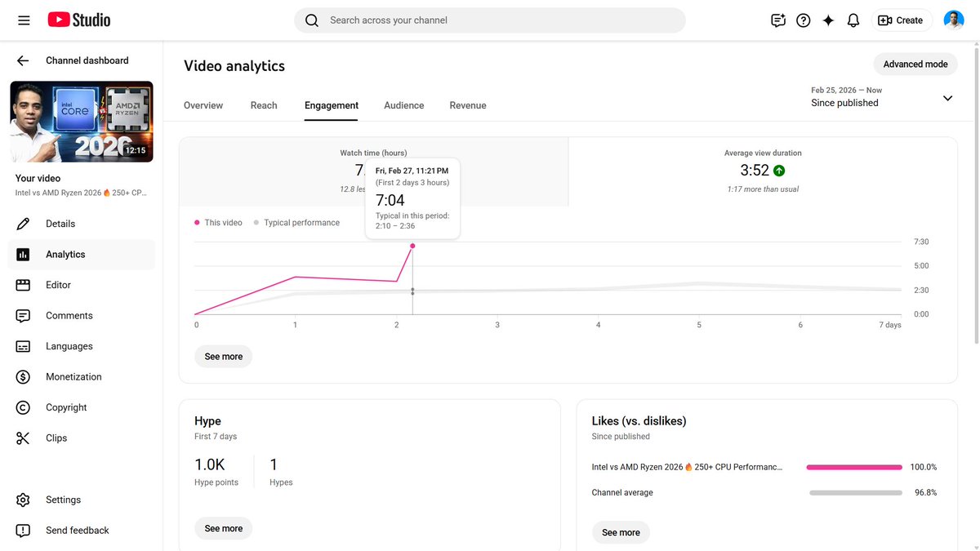Viewport: 980px width, 551px height.
Task: Switch to the Reach tab
Action: [264, 105]
